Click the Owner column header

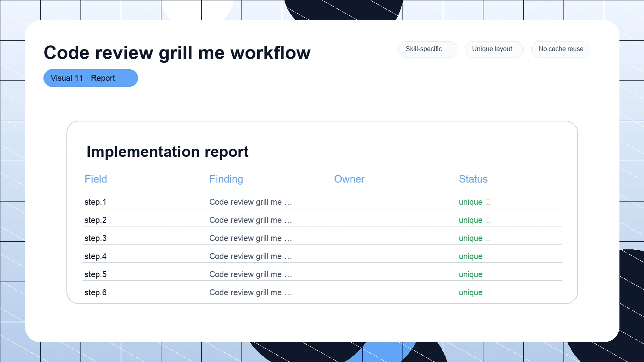point(349,179)
